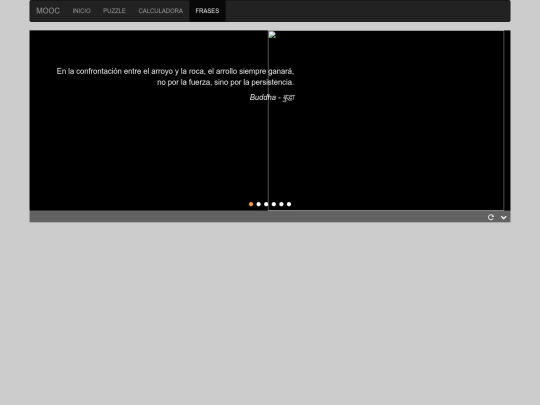Jump to the sixth slide dot

tap(289, 204)
